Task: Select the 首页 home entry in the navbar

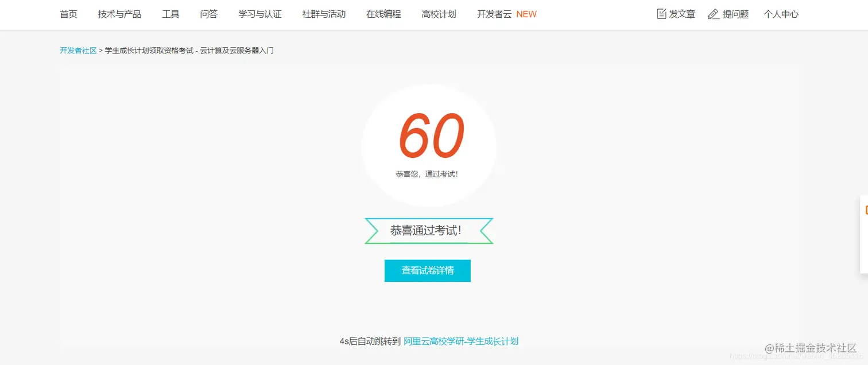Action: pyautogui.click(x=68, y=14)
